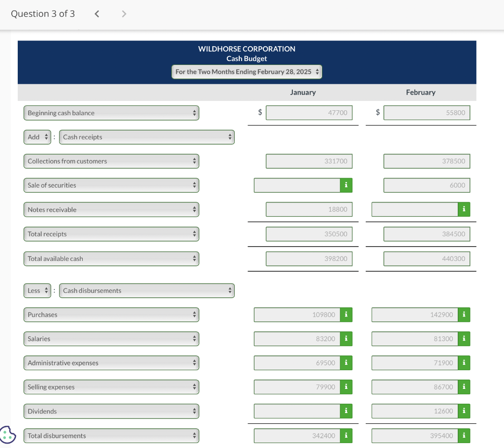Image resolution: width=504 pixels, height=448 pixels.
Task: Click January Selling expenses field 79900
Action: pos(297,387)
